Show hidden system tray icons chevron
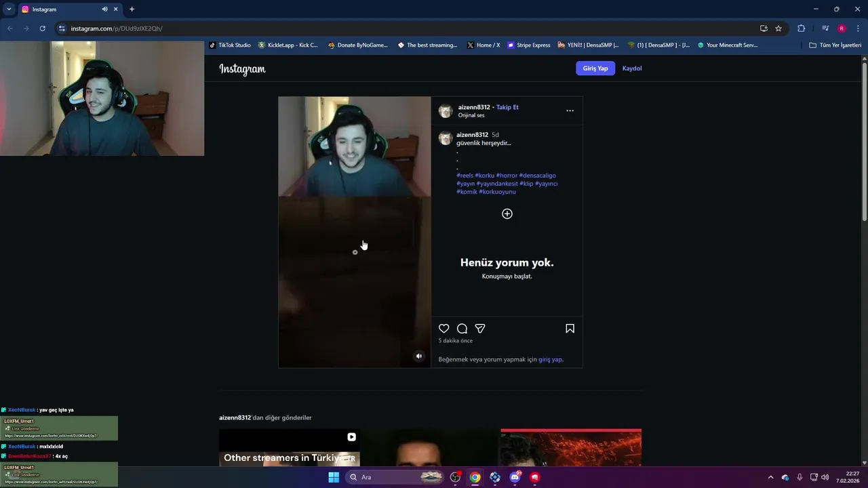Screen dimensions: 868x488 click(770, 477)
